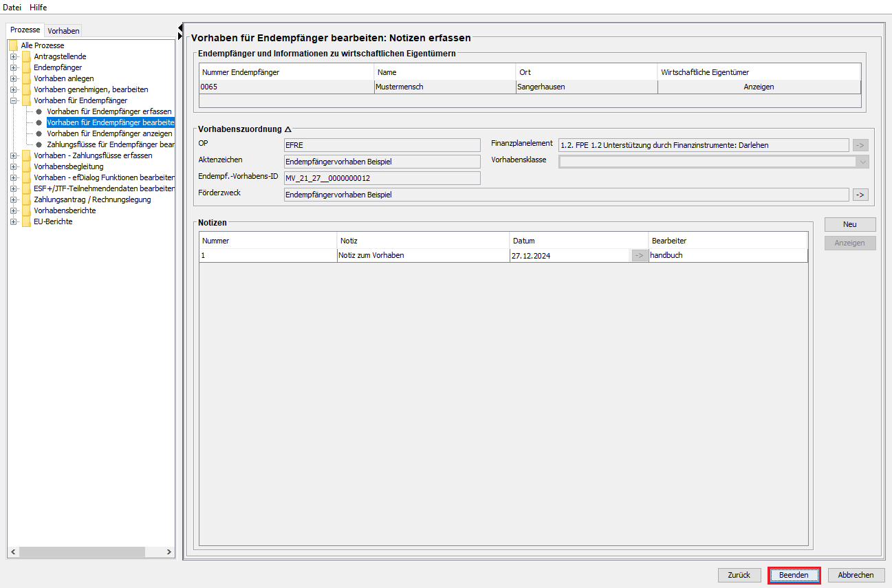Click the EU-Berichte folder icon

(26, 221)
